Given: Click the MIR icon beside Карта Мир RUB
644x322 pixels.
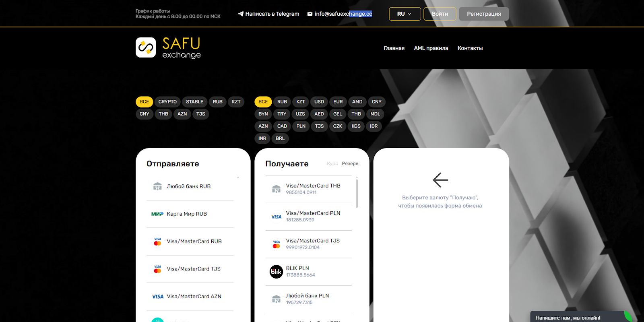Looking at the screenshot, I should (157, 214).
